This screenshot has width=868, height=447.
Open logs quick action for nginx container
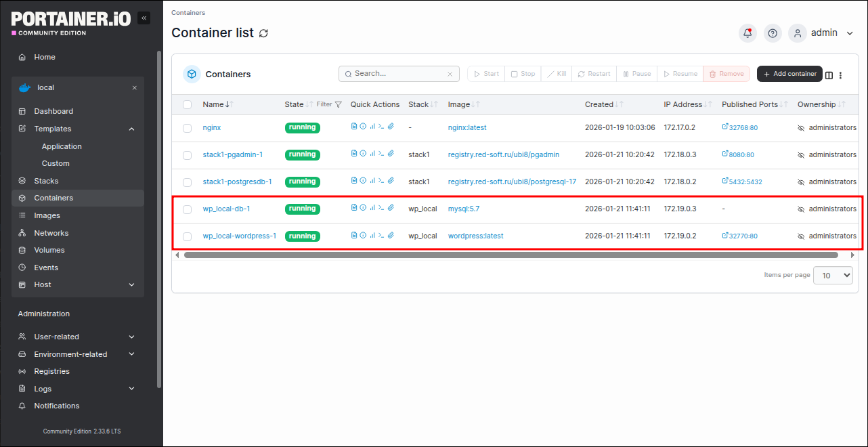[354, 127]
